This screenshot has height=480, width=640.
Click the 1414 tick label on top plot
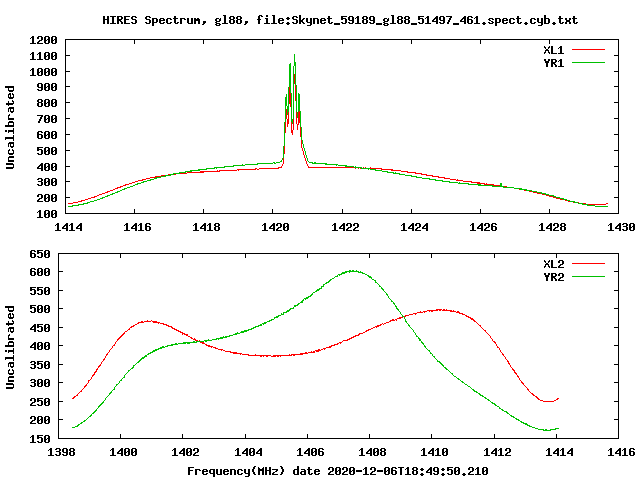point(68,227)
